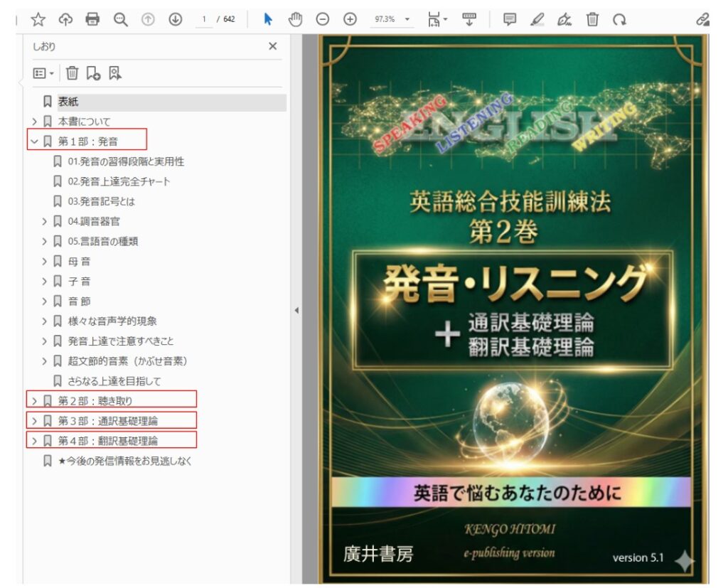This screenshot has height=588, width=728.
Task: Expand the 第2部：聴き取り bookmark
Action: coord(34,401)
